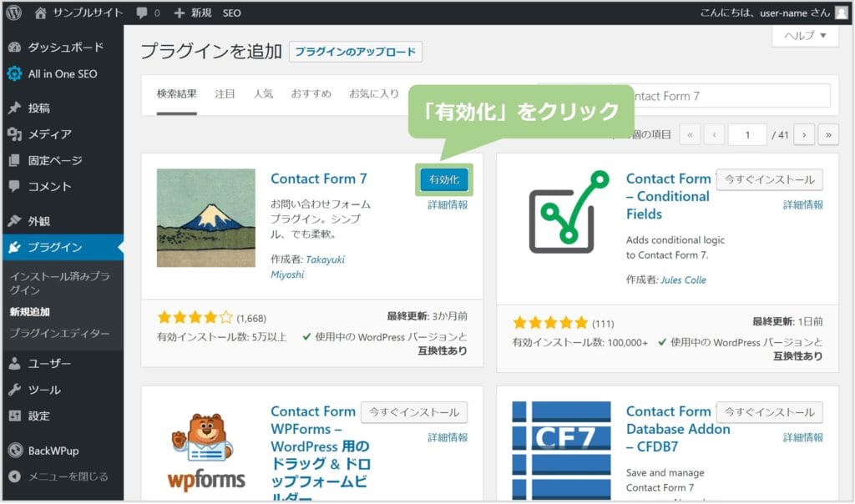The height and width of the screenshot is (504, 855).
Task: Select the 人気 tab
Action: 263,94
